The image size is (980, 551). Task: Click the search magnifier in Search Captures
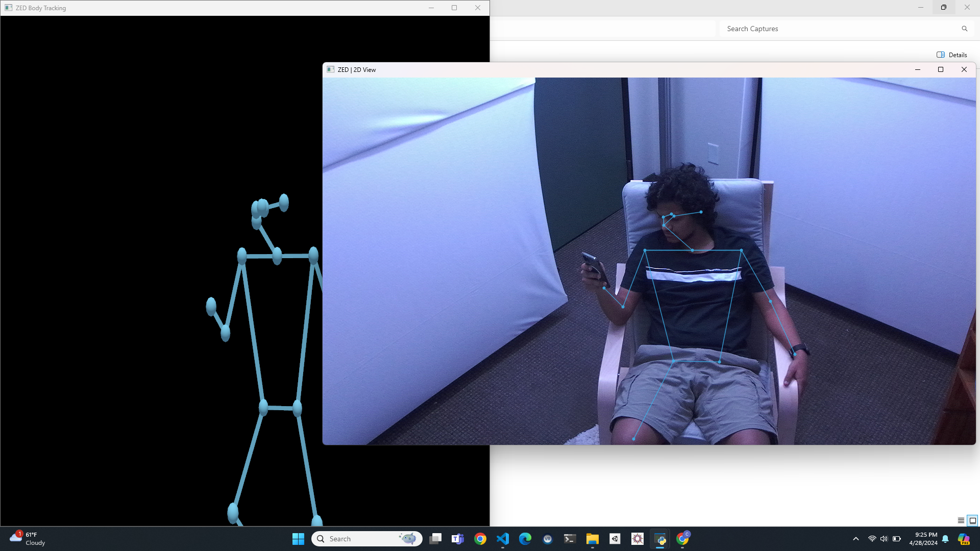coord(965,29)
